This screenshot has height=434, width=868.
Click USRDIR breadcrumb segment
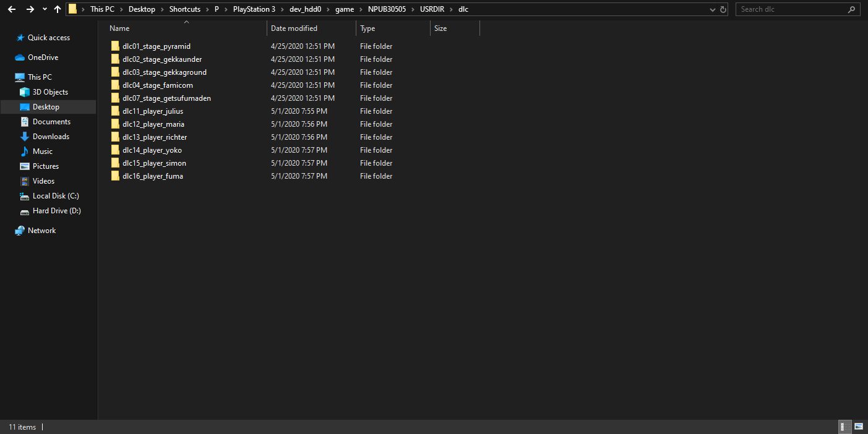432,9
